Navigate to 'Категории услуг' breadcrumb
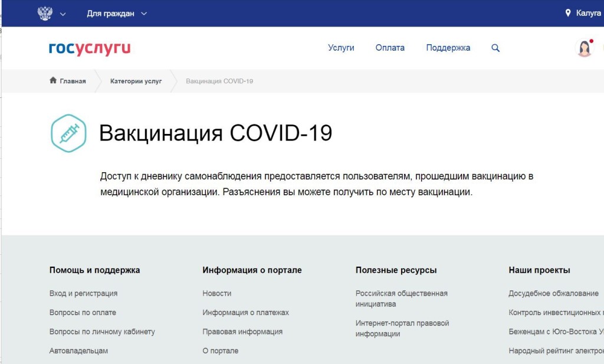This screenshot has height=364, width=604. 136,81
